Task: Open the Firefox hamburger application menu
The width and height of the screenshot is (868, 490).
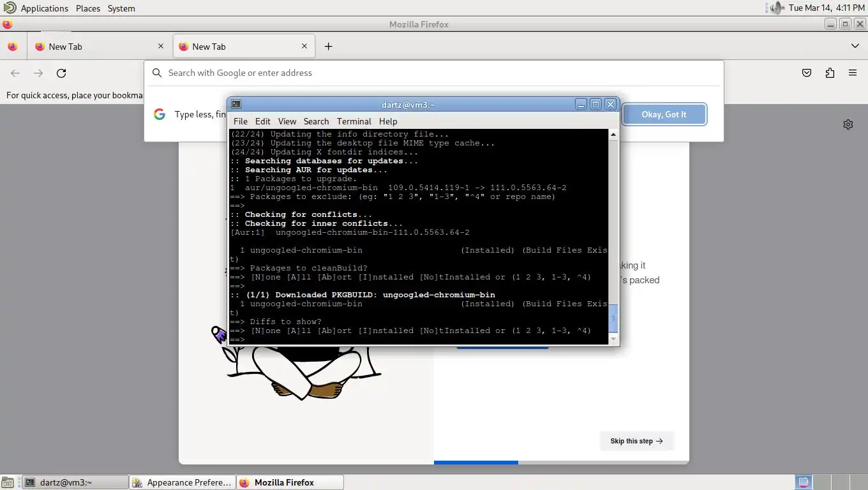Action: (853, 73)
